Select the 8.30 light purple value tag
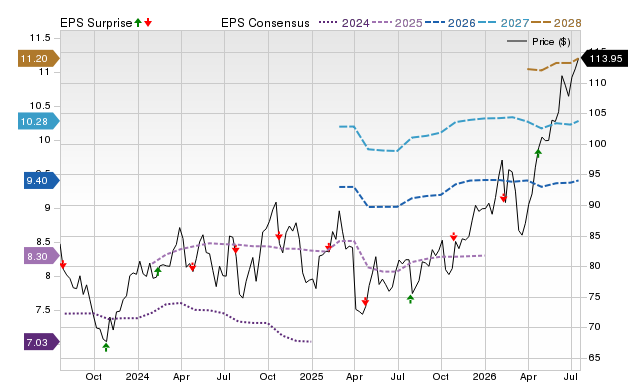This screenshot has width=640, height=382. (42, 257)
